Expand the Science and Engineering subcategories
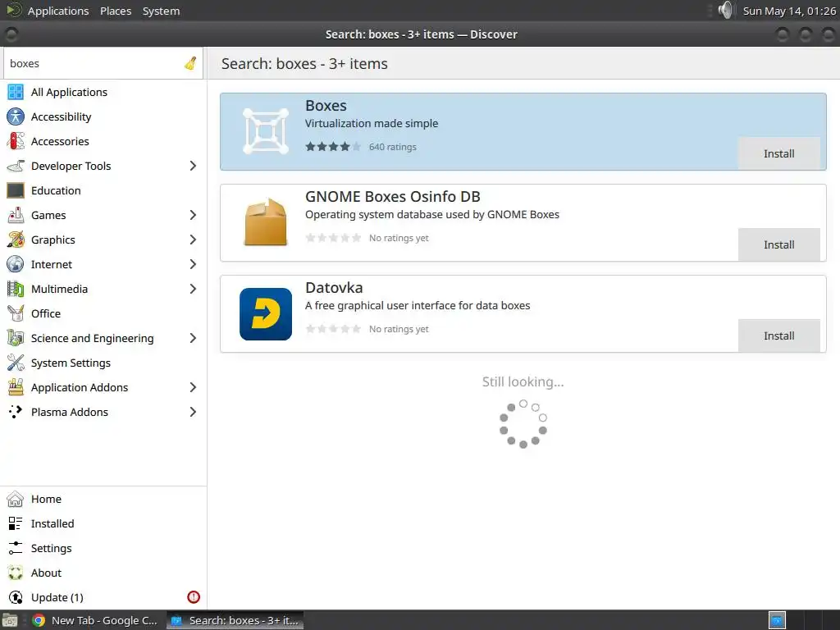Screen dimensions: 840x630 coord(193,339)
